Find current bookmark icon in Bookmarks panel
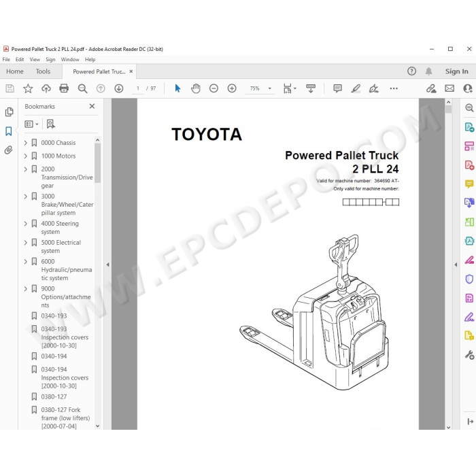Screen dimensions: 476x476 [51, 124]
